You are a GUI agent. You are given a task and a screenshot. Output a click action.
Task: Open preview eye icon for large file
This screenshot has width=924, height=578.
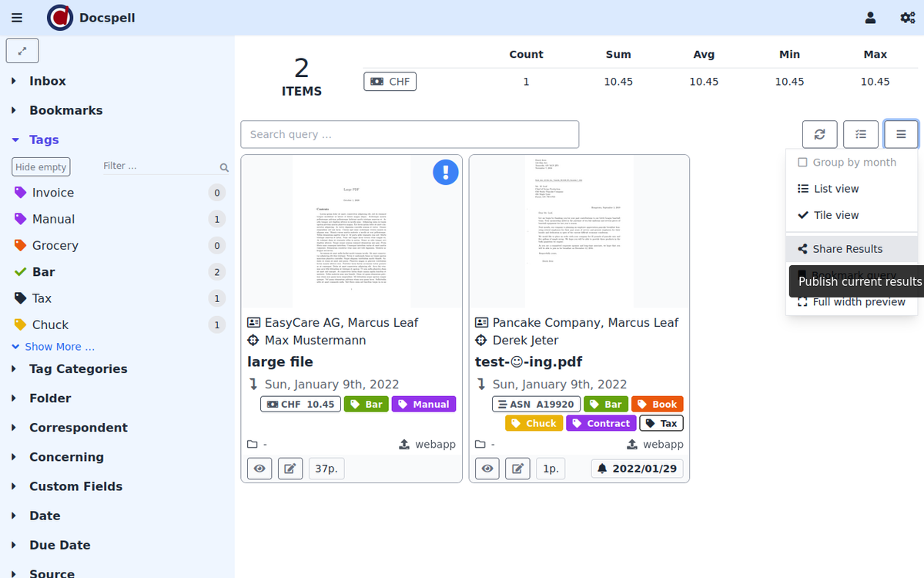tap(259, 468)
